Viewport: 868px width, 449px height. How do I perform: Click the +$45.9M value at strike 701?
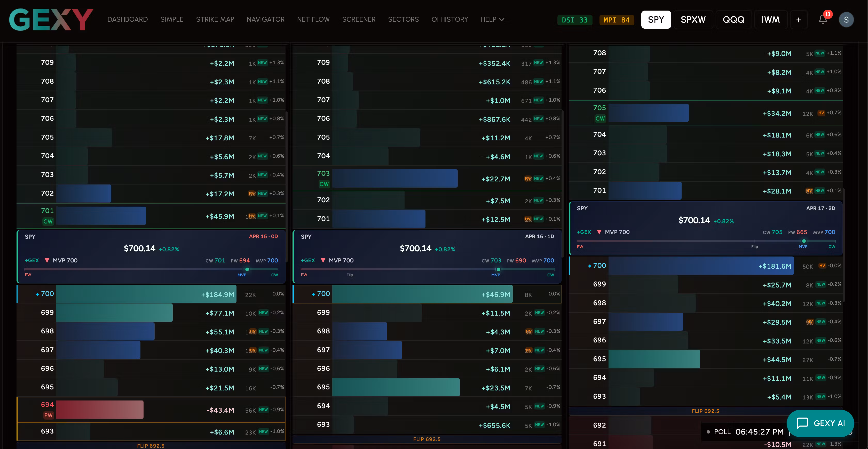coord(220,217)
